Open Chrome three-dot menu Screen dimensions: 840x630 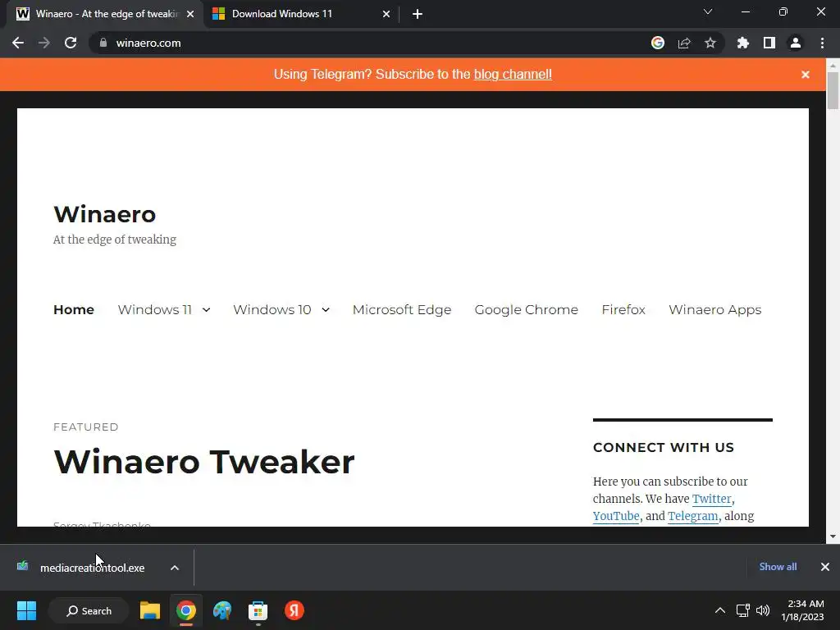tap(822, 43)
